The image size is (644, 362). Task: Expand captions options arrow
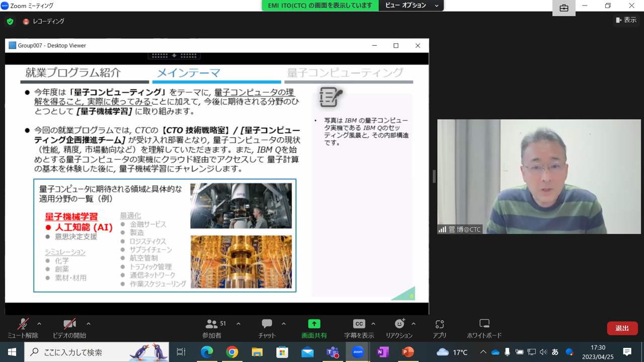click(373, 324)
